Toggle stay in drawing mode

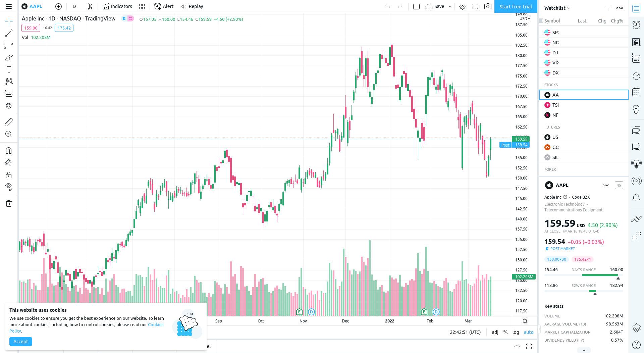click(x=9, y=163)
